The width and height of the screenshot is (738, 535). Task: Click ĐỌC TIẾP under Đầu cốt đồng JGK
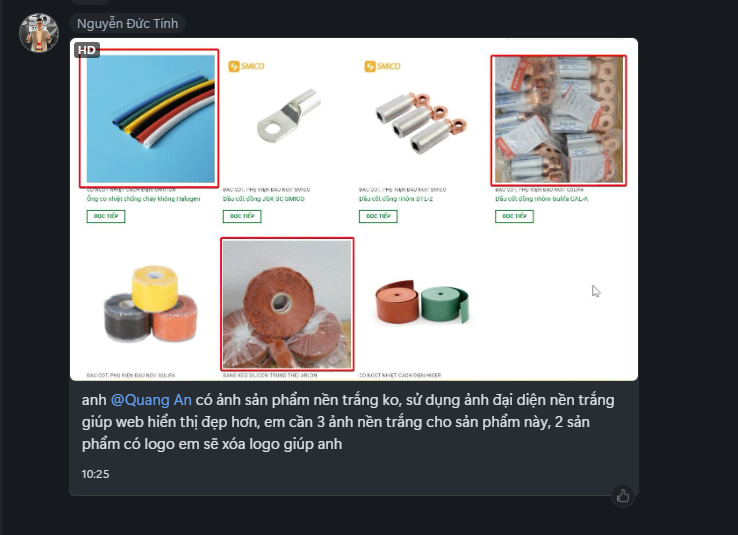[x=242, y=216]
